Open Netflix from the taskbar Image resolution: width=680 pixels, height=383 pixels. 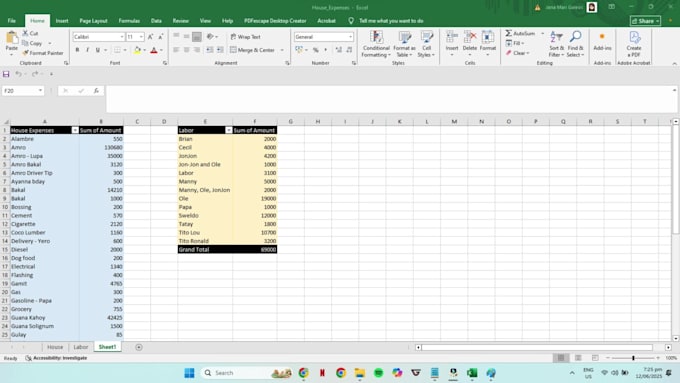[322, 373]
